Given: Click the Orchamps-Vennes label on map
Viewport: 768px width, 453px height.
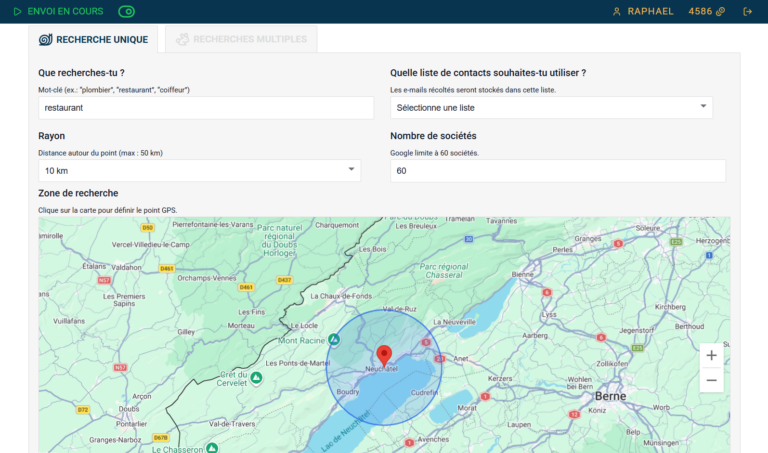Looking at the screenshot, I should [x=207, y=278].
